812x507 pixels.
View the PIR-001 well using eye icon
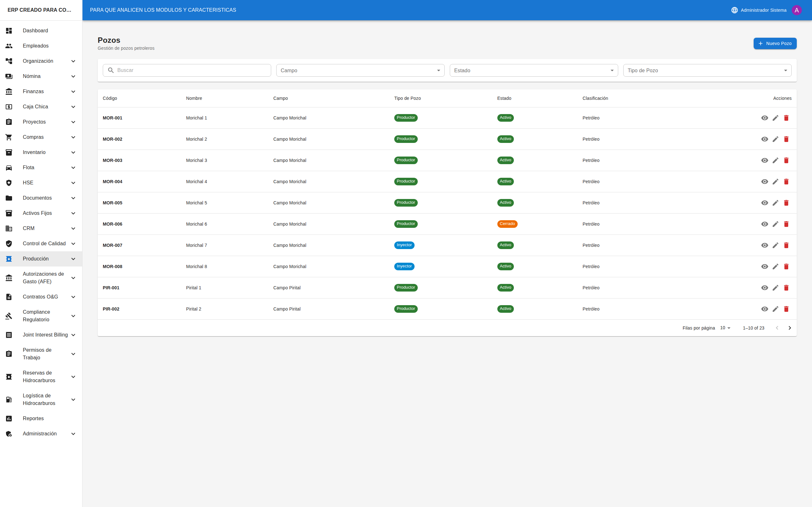(765, 288)
